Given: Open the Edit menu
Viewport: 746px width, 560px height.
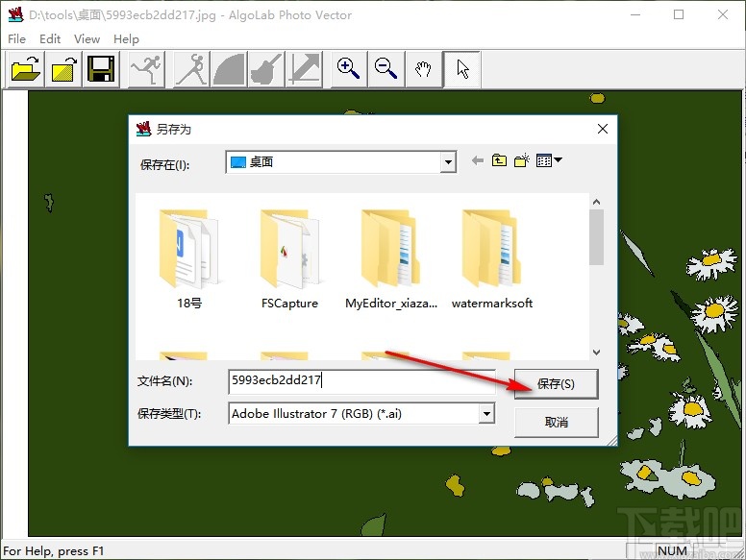Looking at the screenshot, I should coord(50,39).
